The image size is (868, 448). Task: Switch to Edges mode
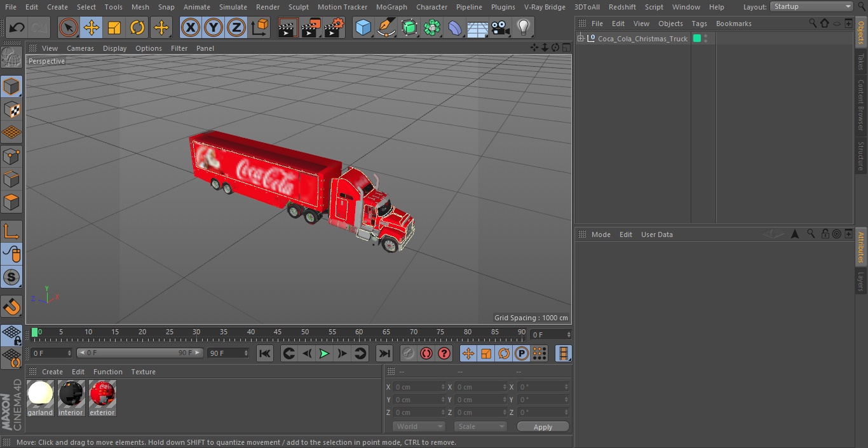pos(12,179)
